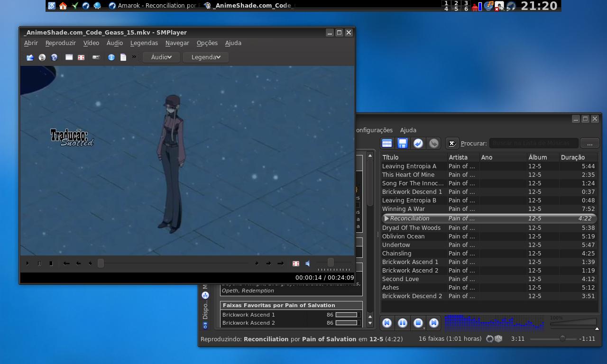Select the track 'Leaving Entropia A'
607x364 pixels.
[489, 166]
